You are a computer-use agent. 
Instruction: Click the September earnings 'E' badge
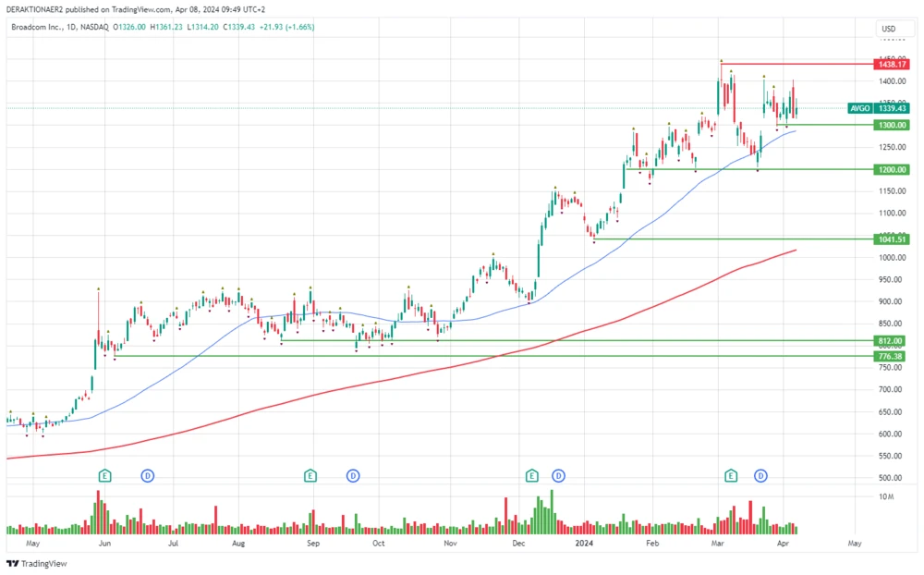[310, 475]
